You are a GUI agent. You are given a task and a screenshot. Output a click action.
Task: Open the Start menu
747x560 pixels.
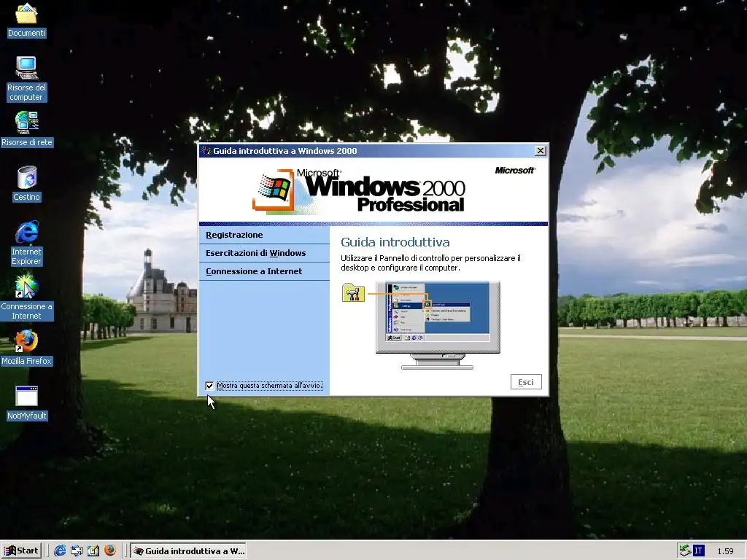click(x=21, y=551)
